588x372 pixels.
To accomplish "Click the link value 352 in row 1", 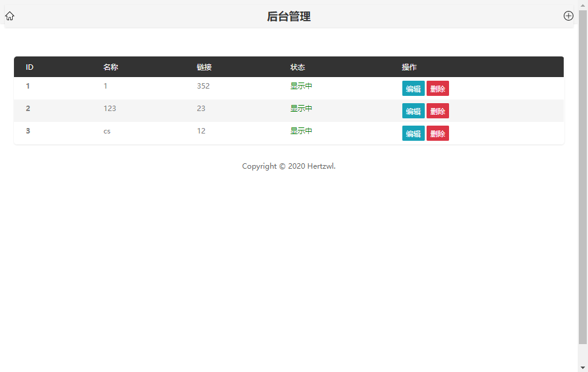I will 203,86.
